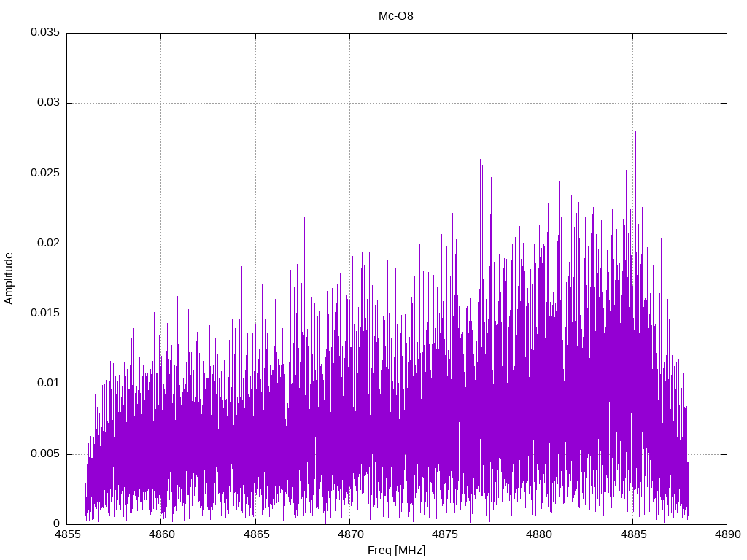Click the 0.015 y-axis tick label
The height and width of the screenshot is (560, 747).
pyautogui.click(x=44, y=314)
